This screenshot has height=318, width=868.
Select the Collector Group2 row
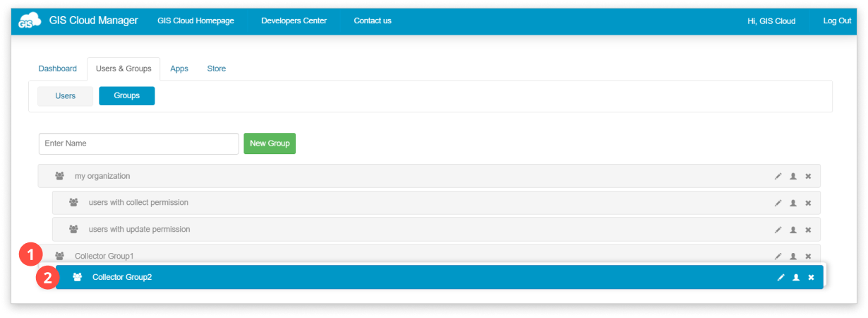click(x=440, y=277)
